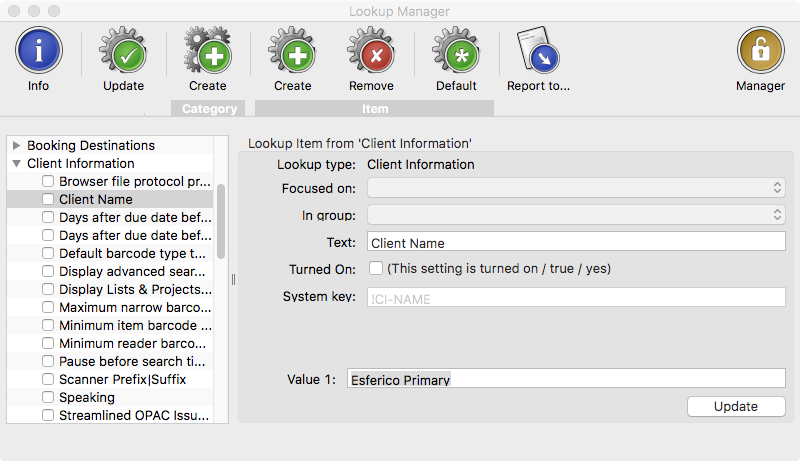Click the category list vertical scrollbar
800x461 pixels.
[221, 221]
